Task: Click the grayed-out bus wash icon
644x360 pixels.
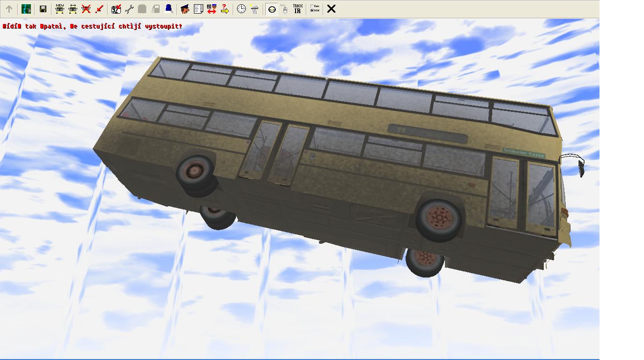Action: (142, 9)
